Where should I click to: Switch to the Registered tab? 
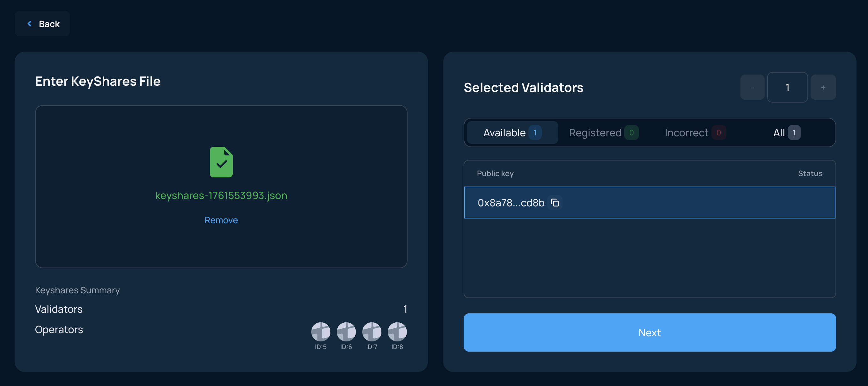tap(603, 132)
